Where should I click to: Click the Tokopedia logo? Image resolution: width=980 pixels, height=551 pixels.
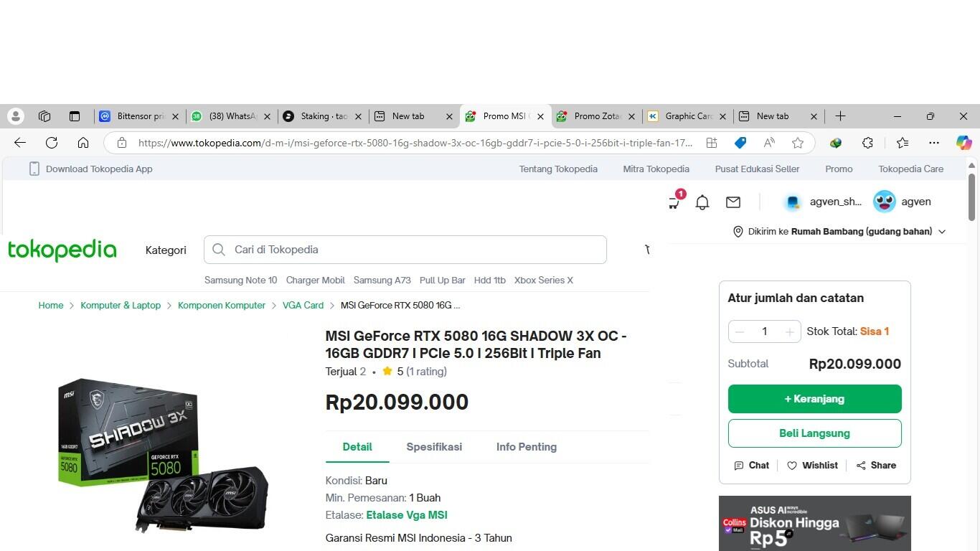[62, 250]
